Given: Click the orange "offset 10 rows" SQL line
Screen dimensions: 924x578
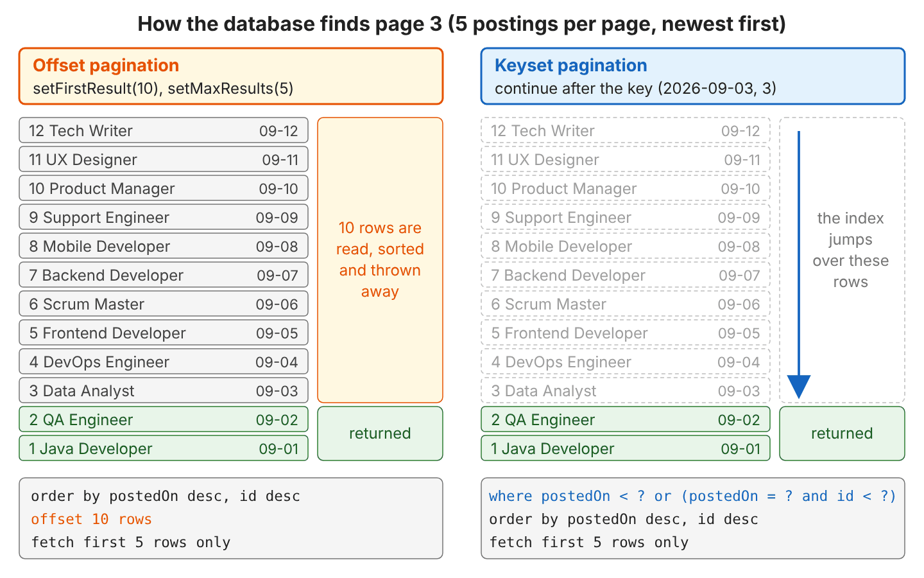Looking at the screenshot, I should pyautogui.click(x=91, y=519).
